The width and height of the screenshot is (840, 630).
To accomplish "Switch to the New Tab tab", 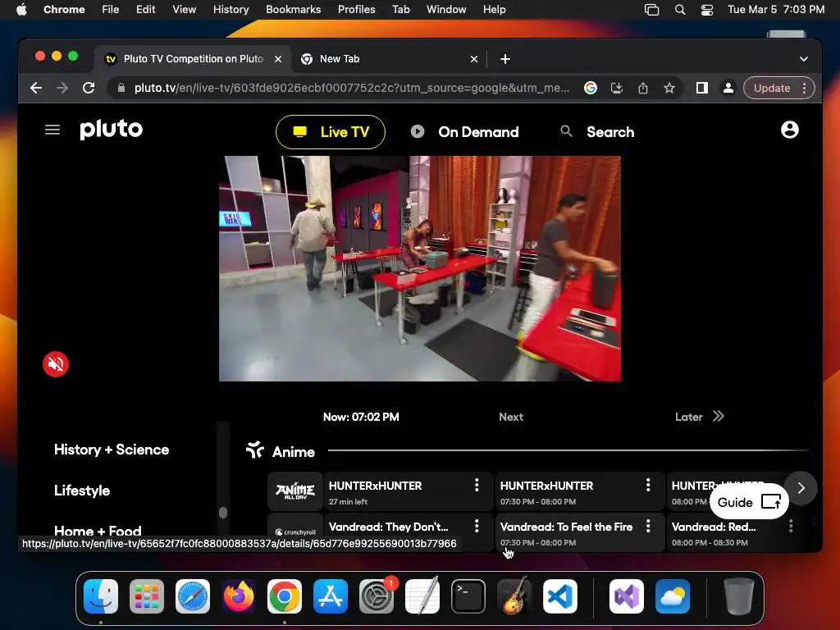I will pyautogui.click(x=389, y=59).
